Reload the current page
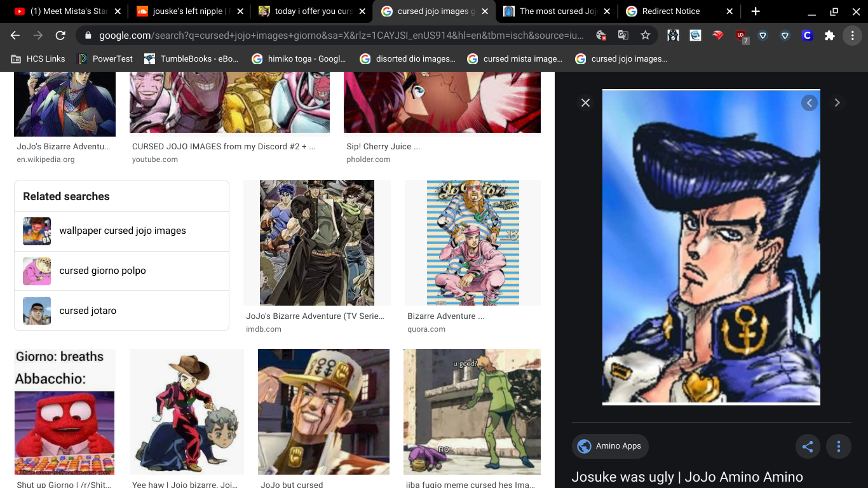 (60, 36)
